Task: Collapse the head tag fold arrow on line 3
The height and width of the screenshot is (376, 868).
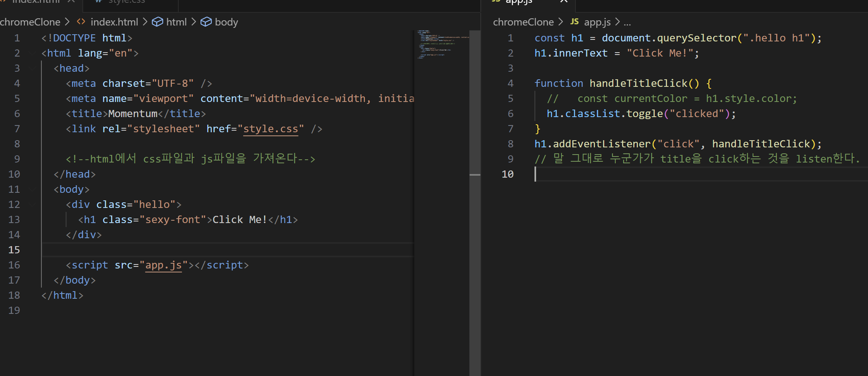Action: pos(32,68)
